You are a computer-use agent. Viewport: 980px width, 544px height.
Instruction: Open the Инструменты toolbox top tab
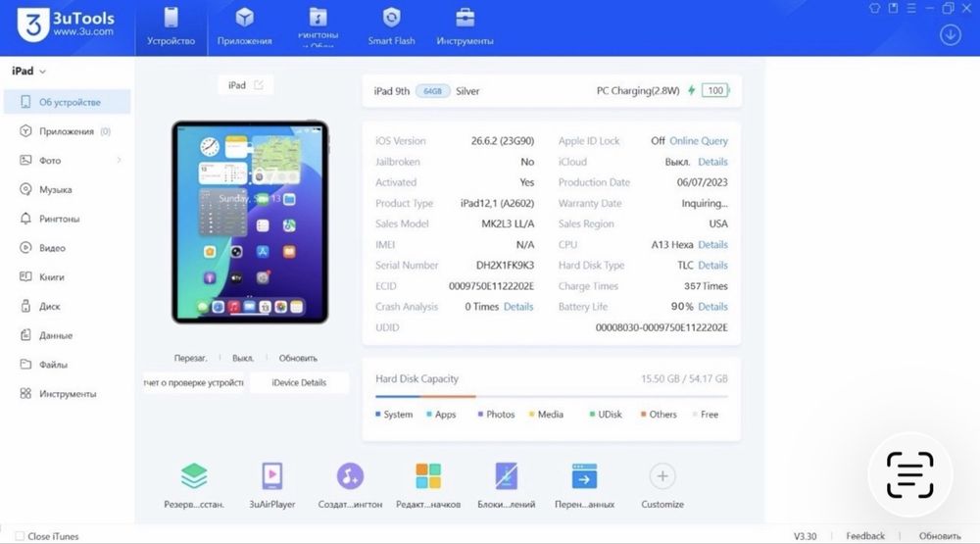[465, 27]
